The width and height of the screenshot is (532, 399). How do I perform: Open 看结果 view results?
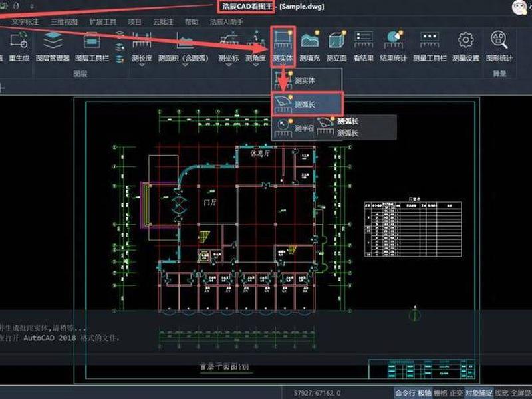[363, 45]
